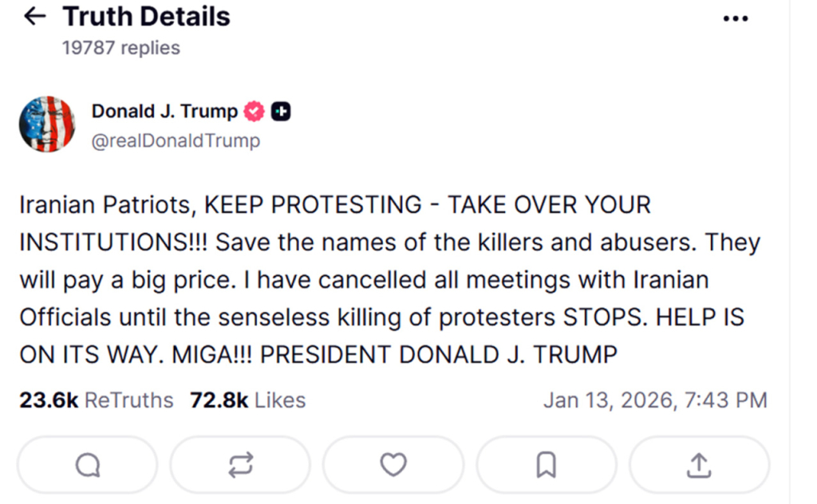Click the back arrow to exit Truth Details
This screenshot has height=504, width=817.
pyautogui.click(x=34, y=16)
